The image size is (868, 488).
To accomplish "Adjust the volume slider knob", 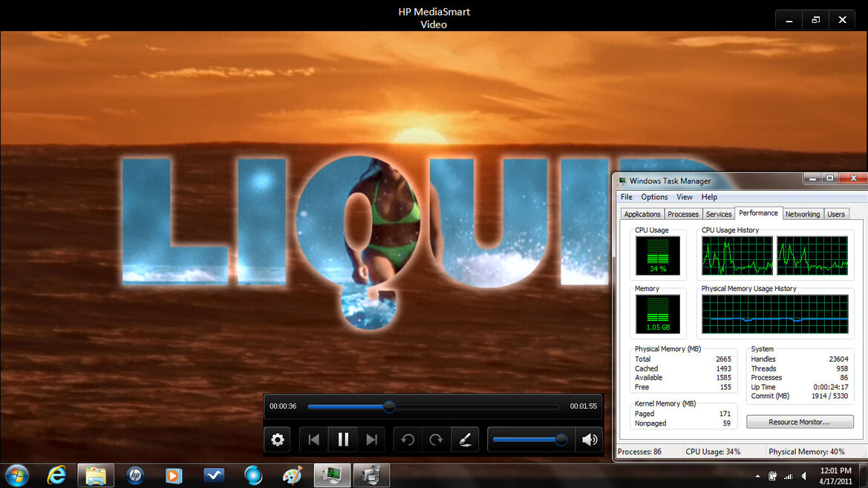I will point(561,440).
